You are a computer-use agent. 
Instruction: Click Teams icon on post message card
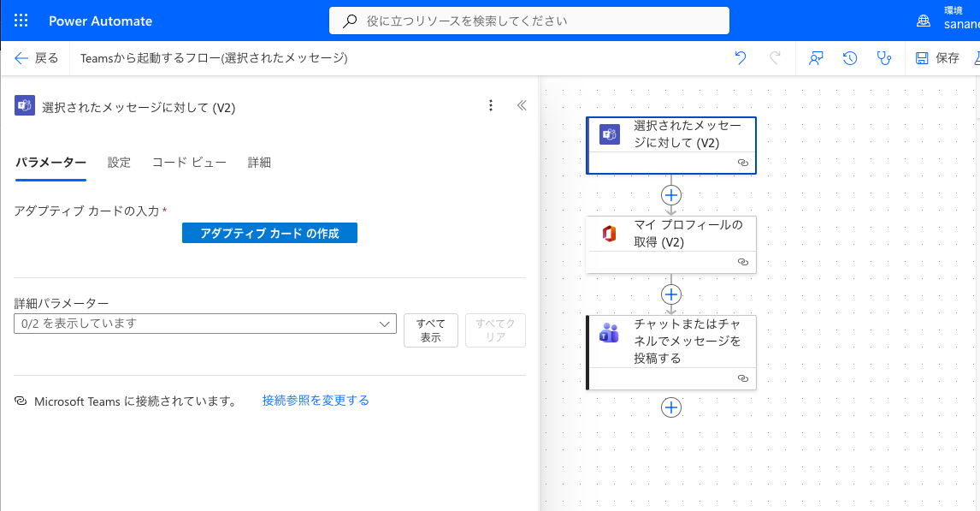(610, 333)
